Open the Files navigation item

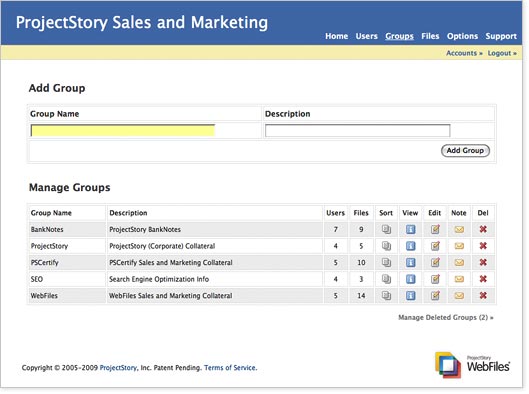click(430, 36)
